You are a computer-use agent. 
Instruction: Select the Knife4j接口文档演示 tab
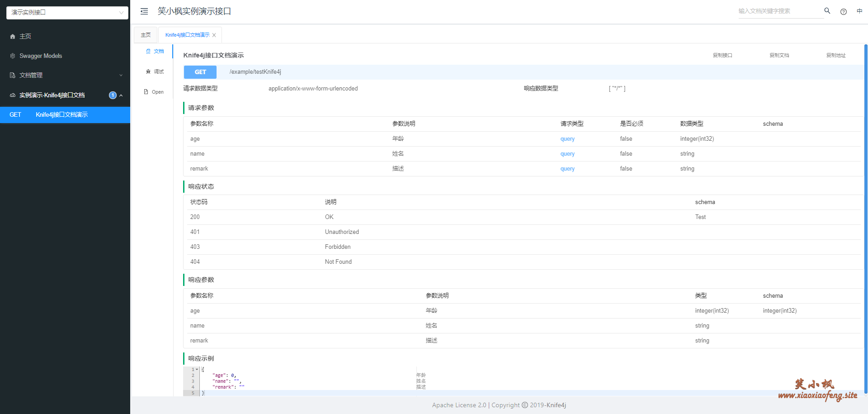click(x=187, y=35)
